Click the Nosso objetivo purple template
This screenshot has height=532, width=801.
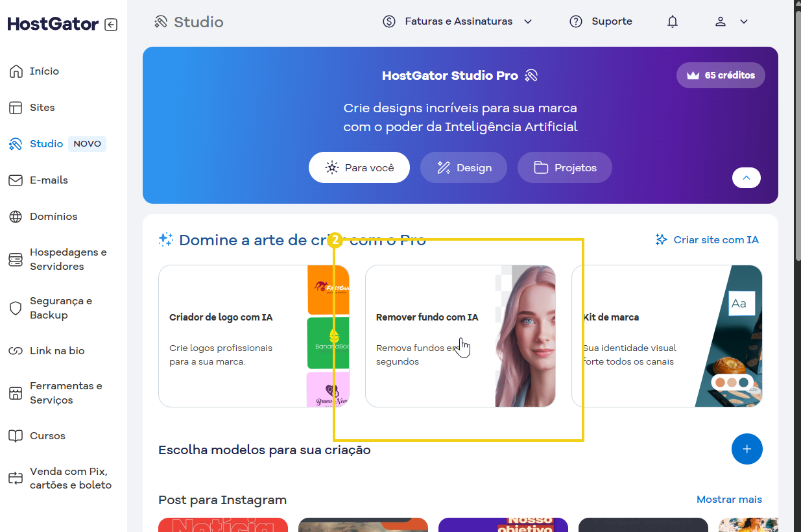point(503,525)
